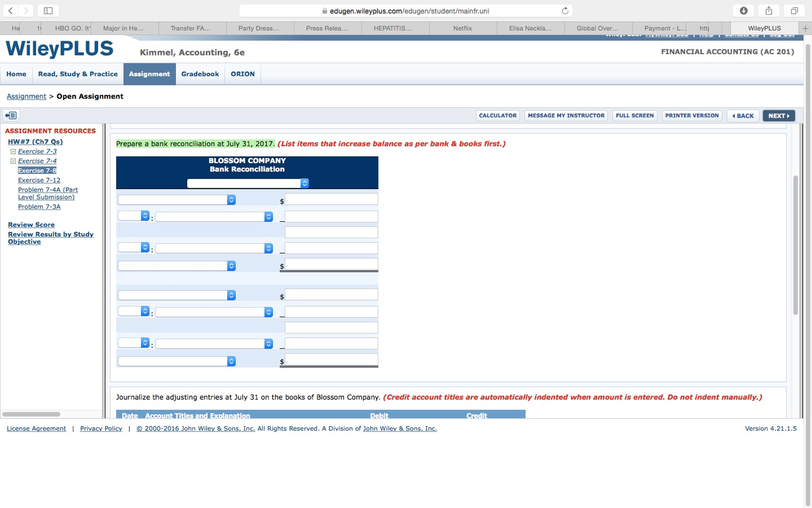Image resolution: width=812 pixels, height=508 pixels.
Task: Open Problem 7-4A Part Level Submission link
Action: tap(48, 193)
